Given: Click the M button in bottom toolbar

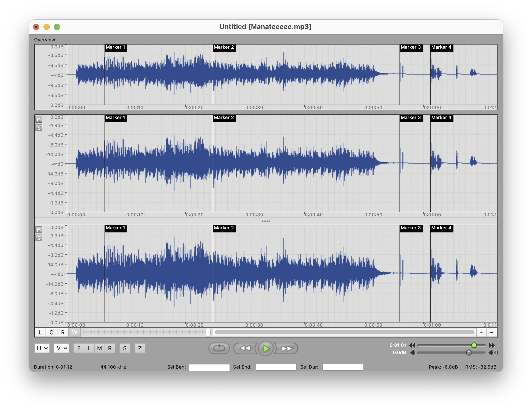Looking at the screenshot, I should [100, 348].
